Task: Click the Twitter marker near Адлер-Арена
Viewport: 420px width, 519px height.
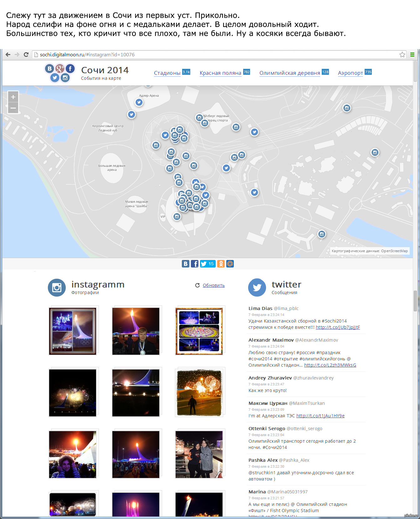Action: 139,102
